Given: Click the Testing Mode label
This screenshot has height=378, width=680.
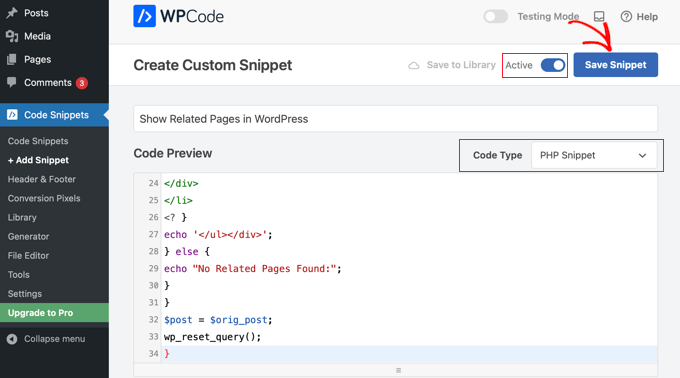Looking at the screenshot, I should pos(548,16).
